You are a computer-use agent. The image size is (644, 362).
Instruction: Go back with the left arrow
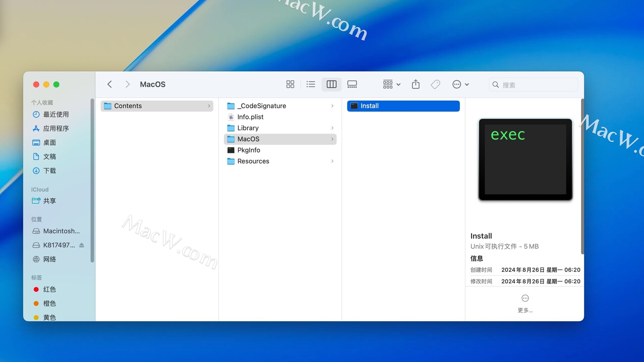click(110, 84)
